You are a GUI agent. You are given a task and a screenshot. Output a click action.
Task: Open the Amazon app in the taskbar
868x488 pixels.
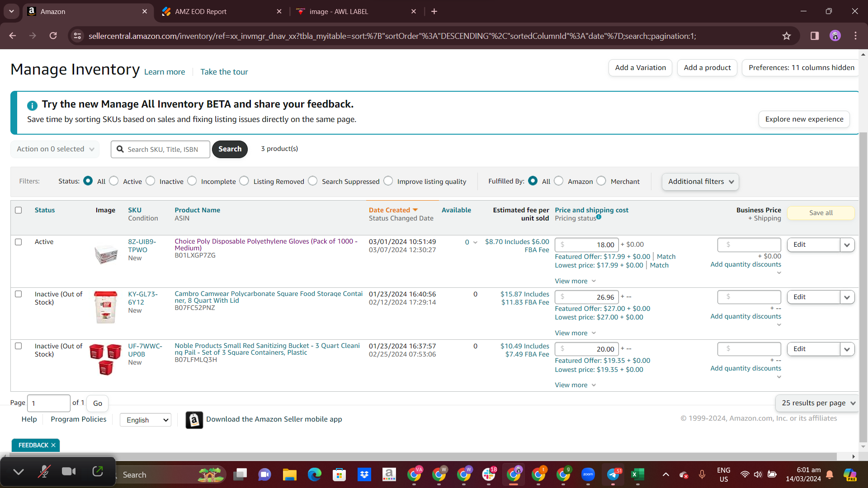point(389,474)
